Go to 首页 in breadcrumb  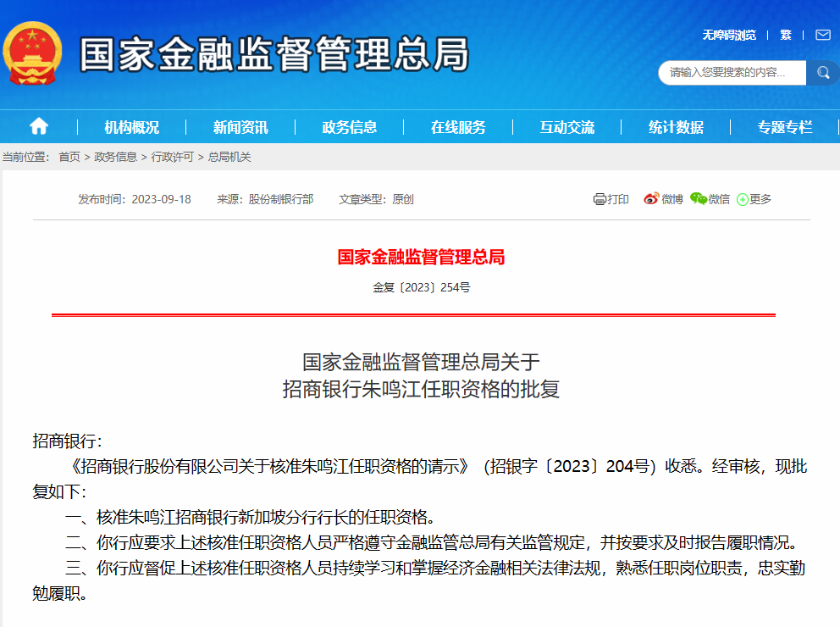69,157
